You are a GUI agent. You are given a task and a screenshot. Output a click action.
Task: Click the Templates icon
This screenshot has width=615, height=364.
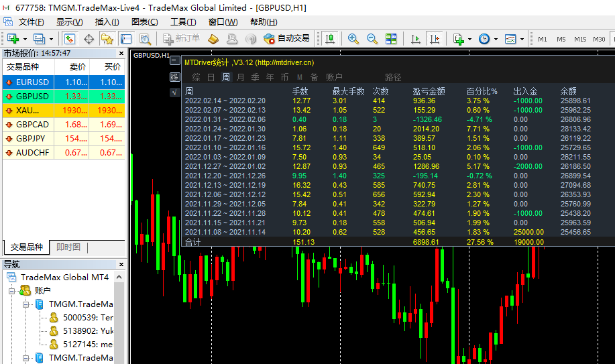[510, 39]
